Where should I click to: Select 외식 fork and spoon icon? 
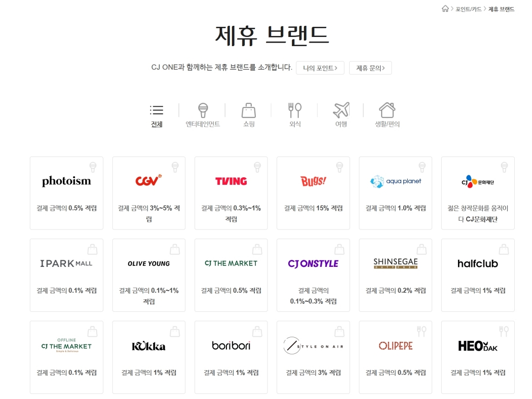[x=295, y=110]
